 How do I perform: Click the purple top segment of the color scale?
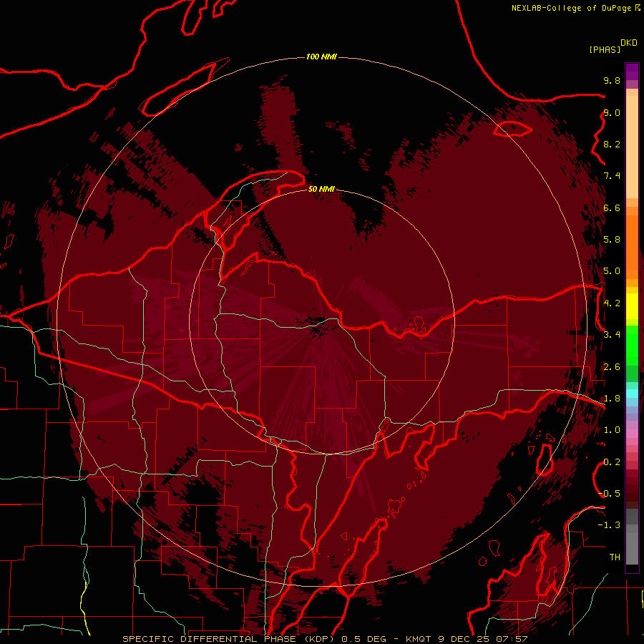click(632, 72)
